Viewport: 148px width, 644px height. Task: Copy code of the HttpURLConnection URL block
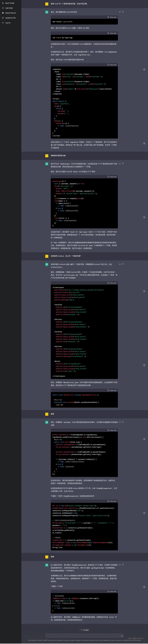(112, 501)
